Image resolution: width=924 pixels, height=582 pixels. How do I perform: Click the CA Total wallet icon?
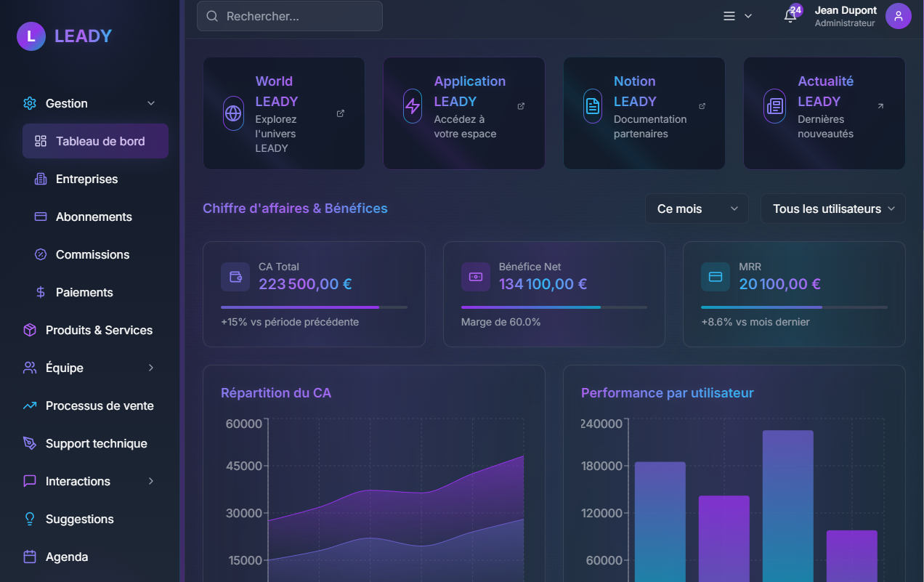click(235, 277)
